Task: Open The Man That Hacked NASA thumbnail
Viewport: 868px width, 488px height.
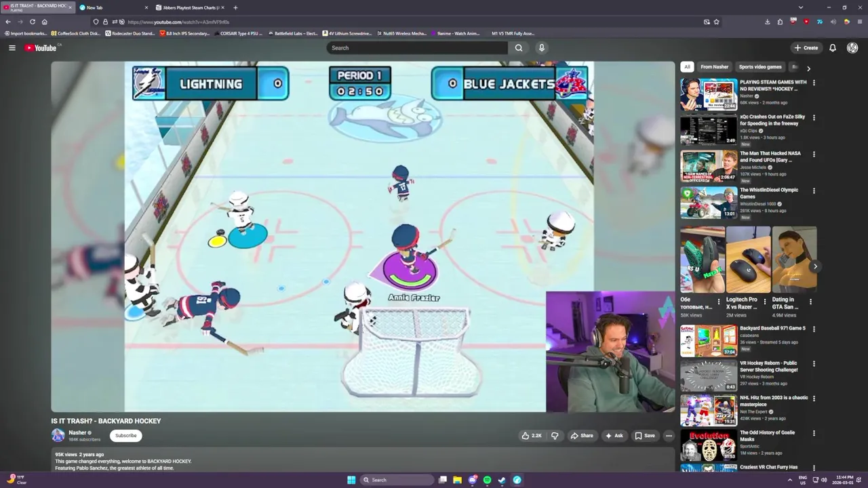Action: click(709, 166)
